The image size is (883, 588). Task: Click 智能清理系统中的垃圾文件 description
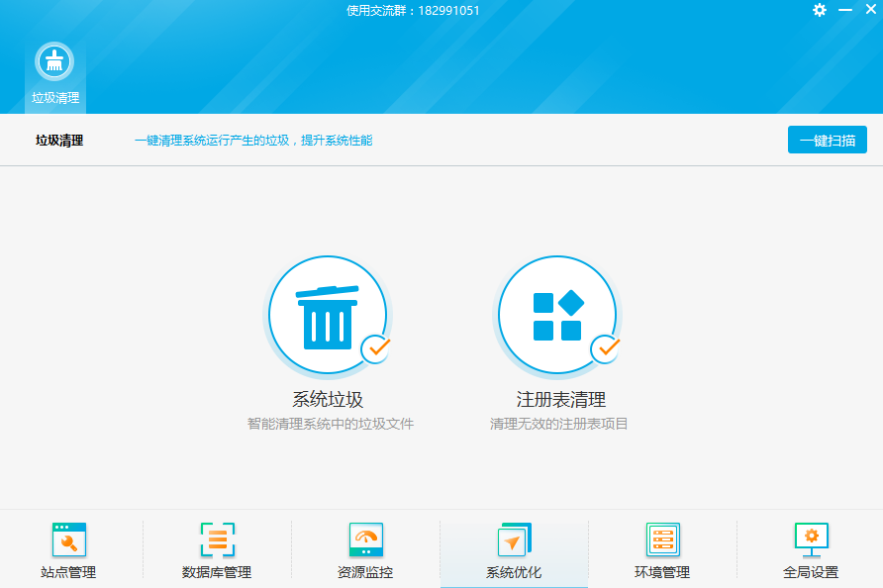(x=331, y=424)
